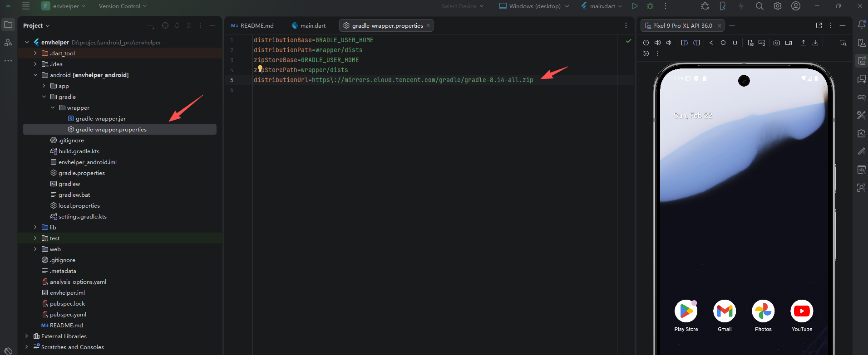Expand External Libraries node
The image size is (868, 355).
27,336
